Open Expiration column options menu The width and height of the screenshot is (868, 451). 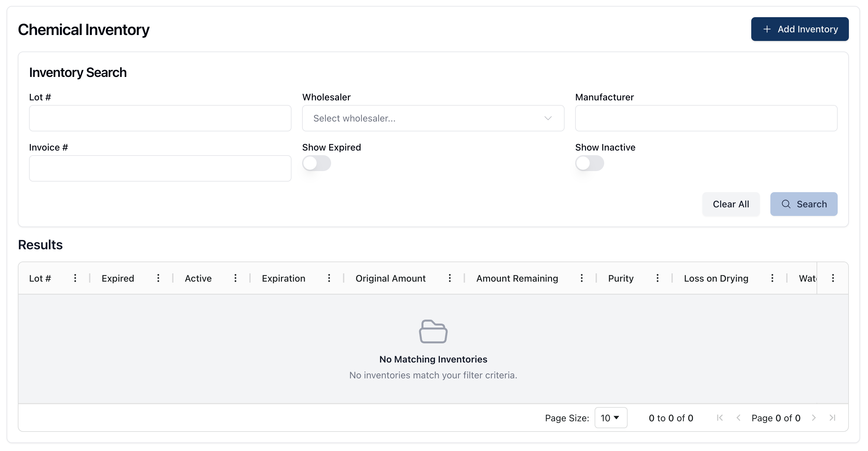tap(329, 278)
